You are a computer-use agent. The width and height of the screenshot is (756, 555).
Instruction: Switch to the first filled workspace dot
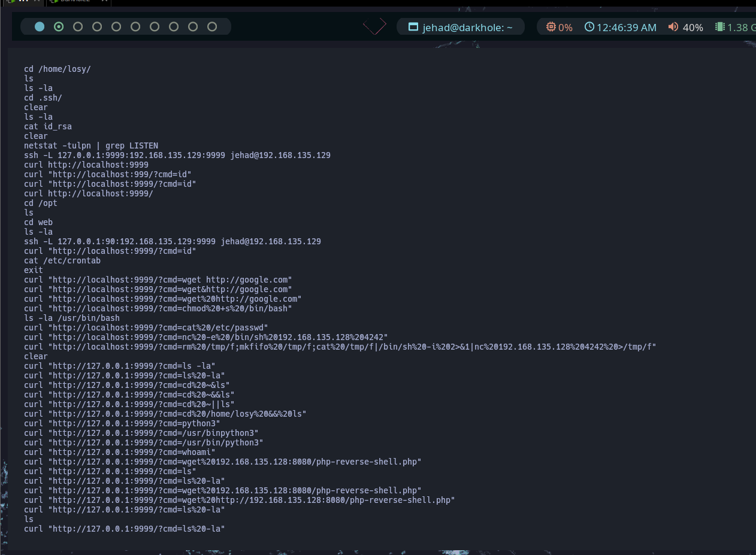40,26
